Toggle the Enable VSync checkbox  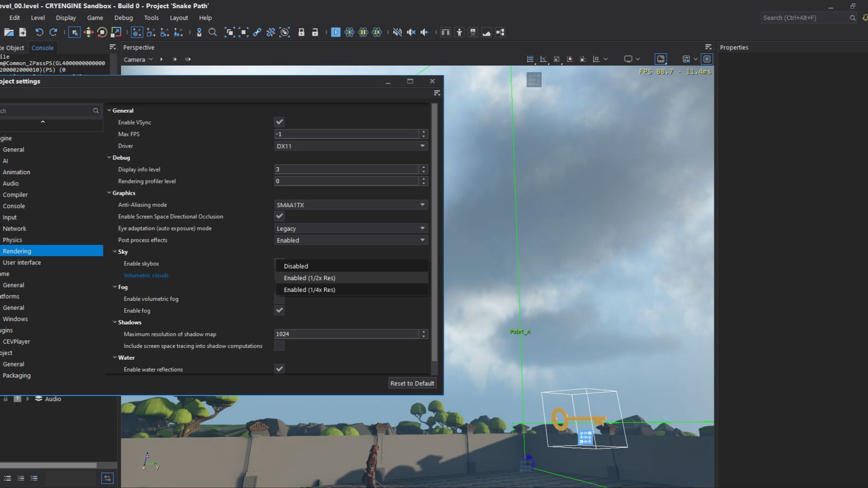click(279, 122)
